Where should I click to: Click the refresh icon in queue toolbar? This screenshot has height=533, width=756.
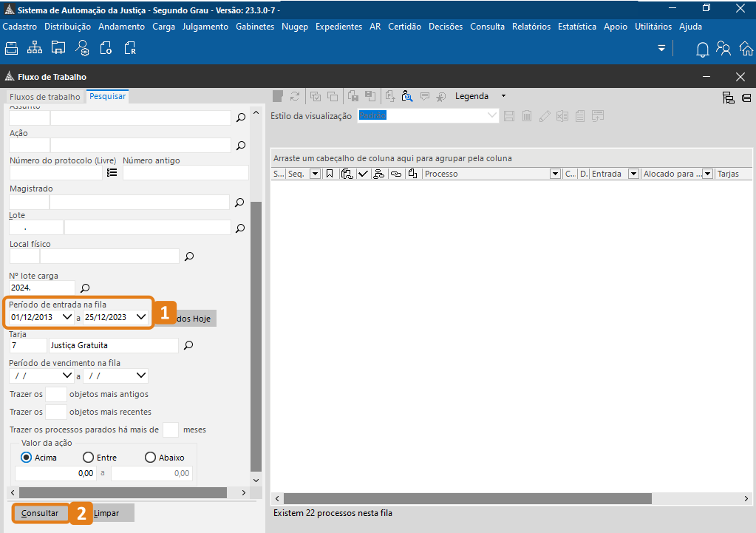tap(295, 96)
